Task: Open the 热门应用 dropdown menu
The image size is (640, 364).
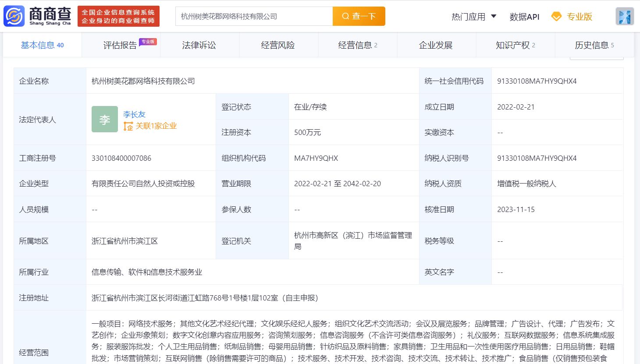Action: click(474, 17)
